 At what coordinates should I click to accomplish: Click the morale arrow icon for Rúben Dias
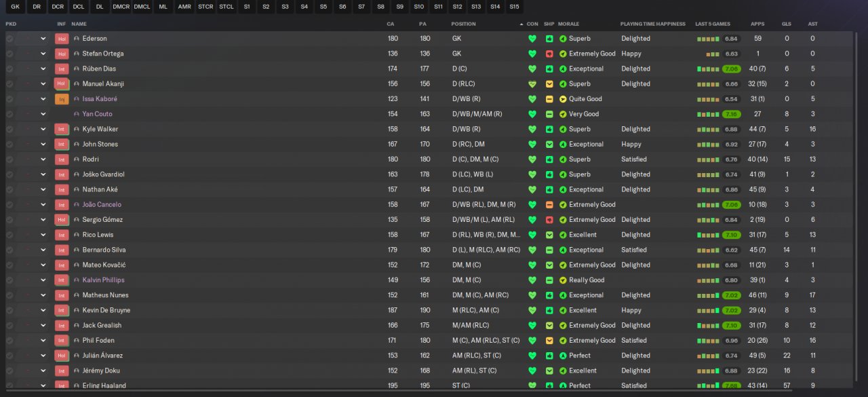[563, 69]
